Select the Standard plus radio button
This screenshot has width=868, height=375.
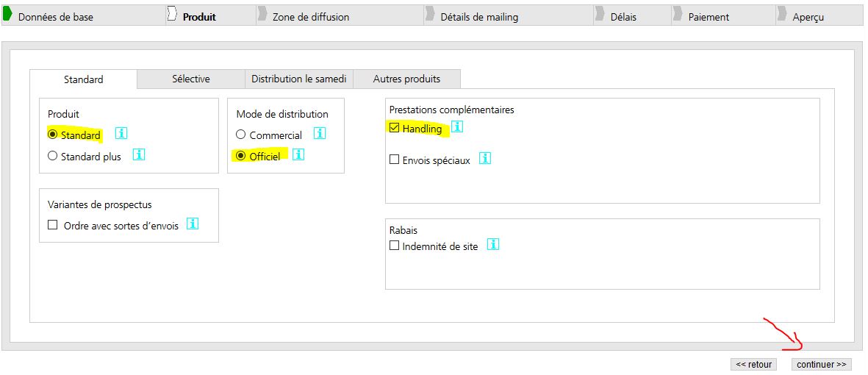52,156
